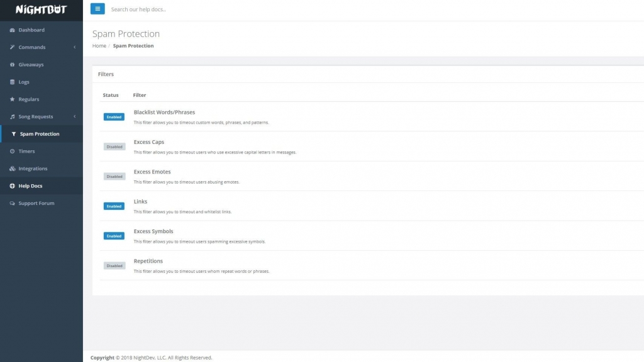Toggle the Links filter Enabled badge
This screenshot has width=644, height=362.
point(114,206)
